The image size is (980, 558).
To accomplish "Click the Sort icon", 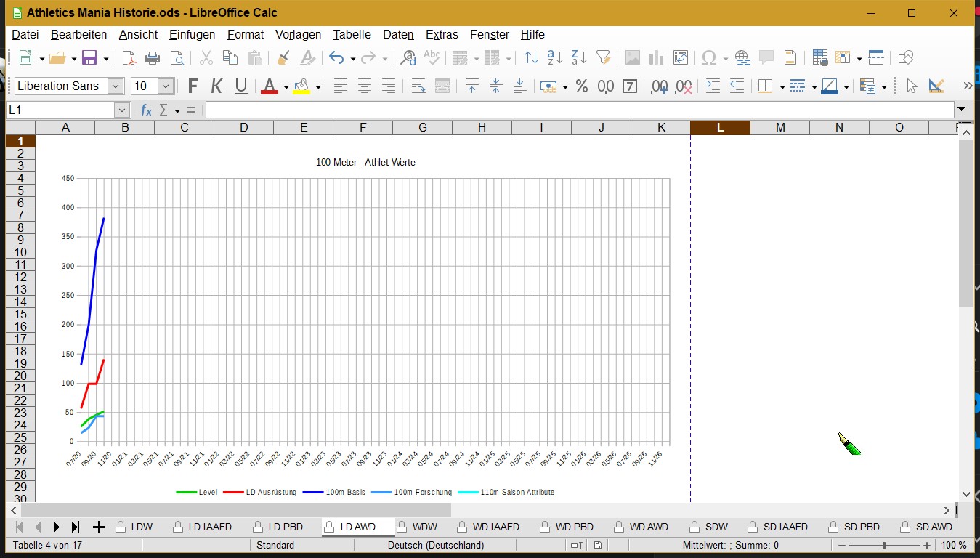I will click(532, 58).
